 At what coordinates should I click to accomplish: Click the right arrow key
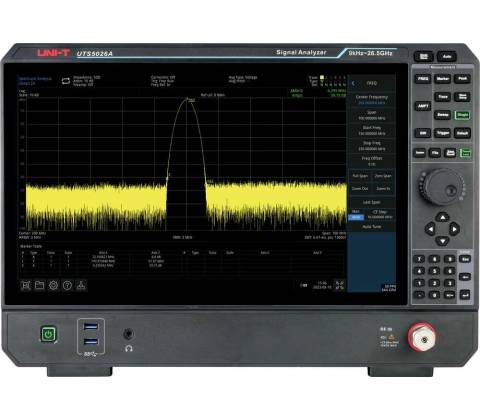[x=454, y=229]
